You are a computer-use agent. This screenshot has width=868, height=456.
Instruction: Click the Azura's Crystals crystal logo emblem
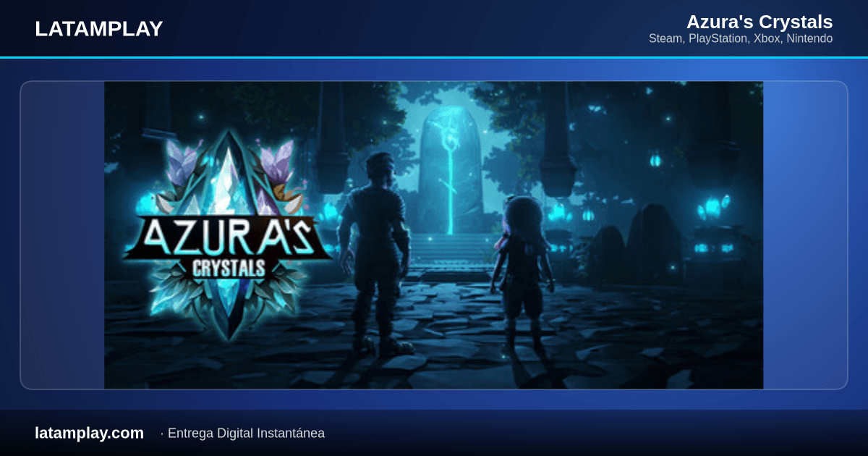[228, 235]
